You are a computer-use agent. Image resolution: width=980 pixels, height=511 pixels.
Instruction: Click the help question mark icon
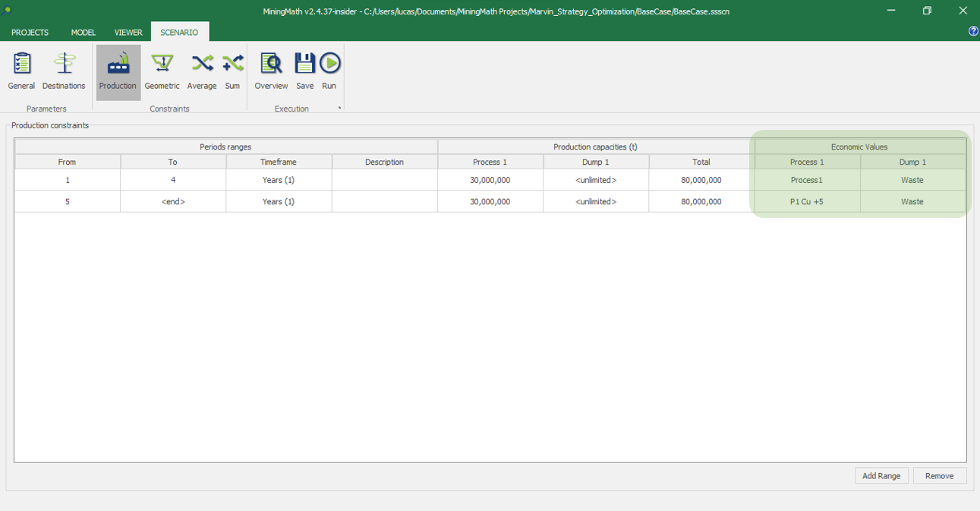973,31
